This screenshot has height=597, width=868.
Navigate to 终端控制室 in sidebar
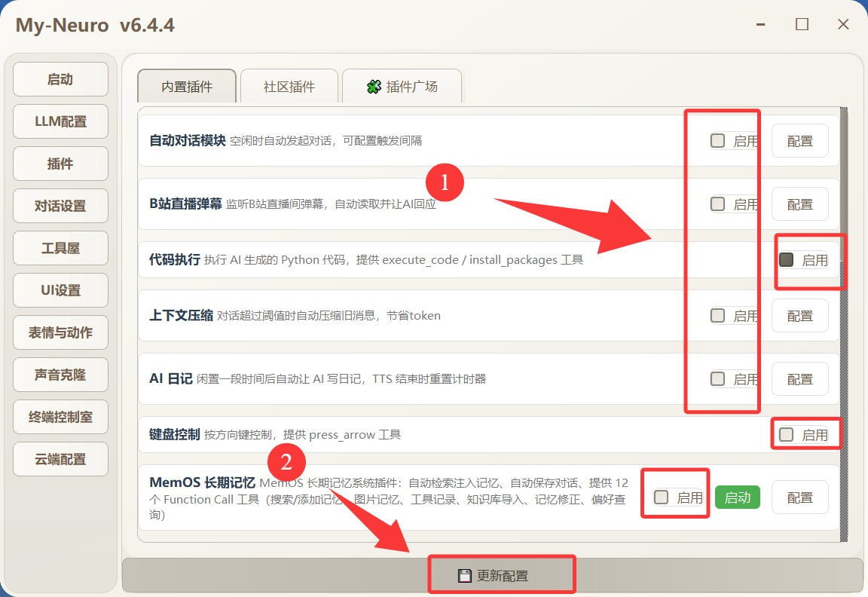coord(60,417)
